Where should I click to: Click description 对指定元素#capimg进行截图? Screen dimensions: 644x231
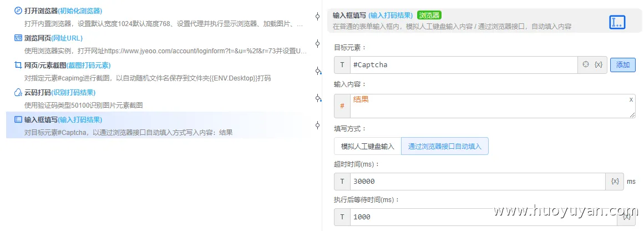tap(148, 78)
